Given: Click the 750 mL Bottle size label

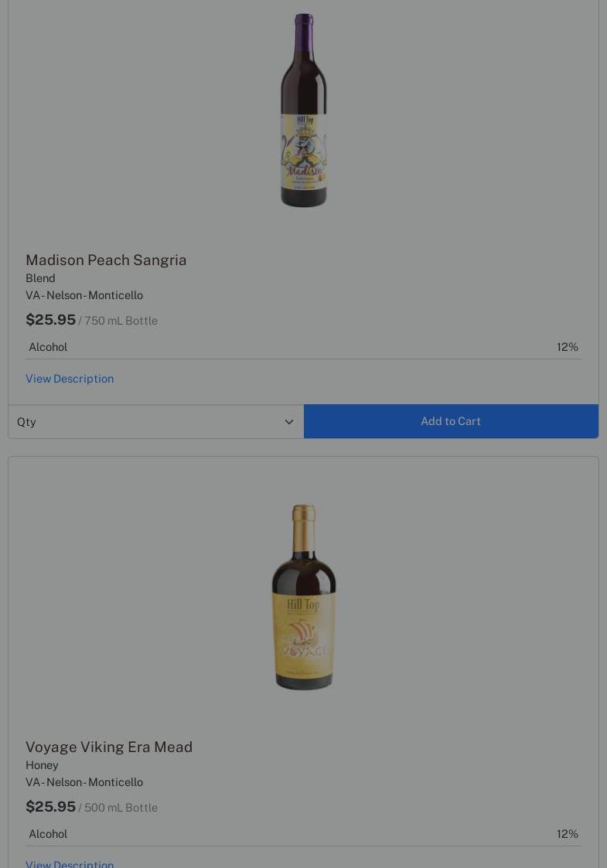Looking at the screenshot, I should pos(121,321).
